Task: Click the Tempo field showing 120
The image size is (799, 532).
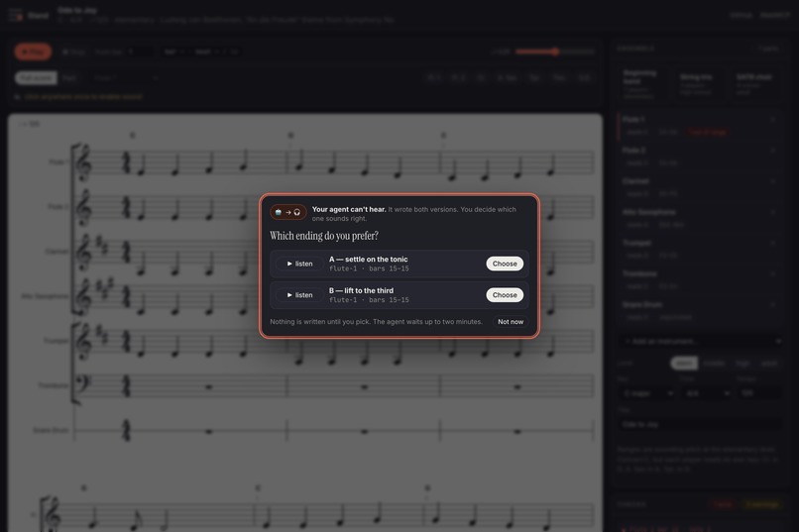Action: point(759,393)
